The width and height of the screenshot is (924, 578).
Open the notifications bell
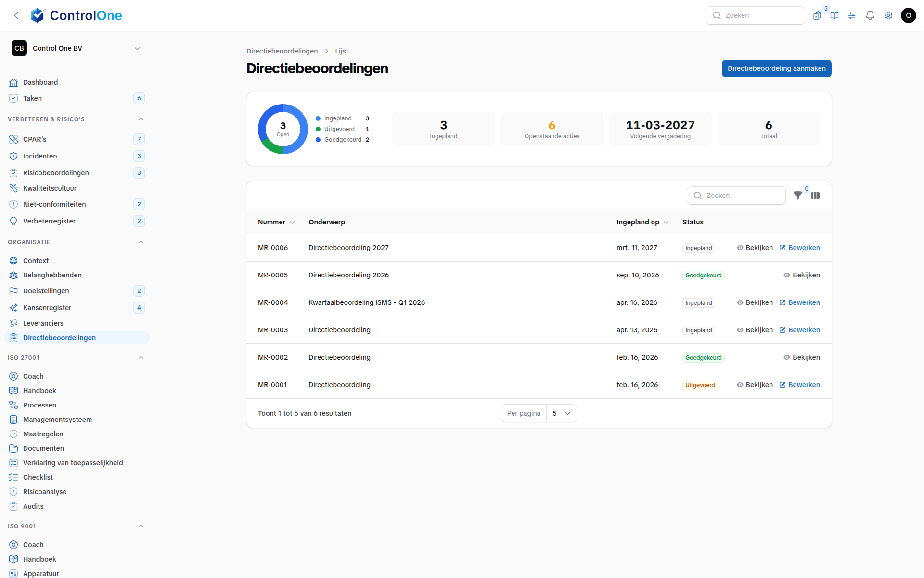[870, 15]
